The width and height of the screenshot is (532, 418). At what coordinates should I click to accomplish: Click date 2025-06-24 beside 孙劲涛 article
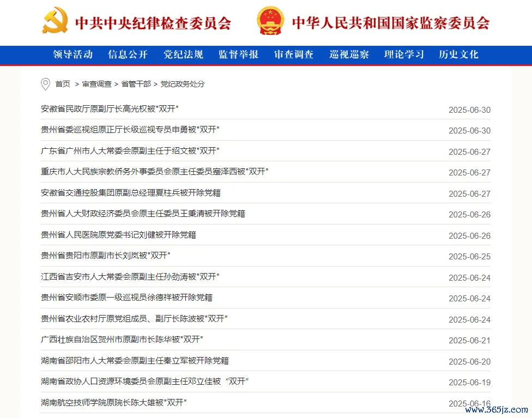pos(469,278)
